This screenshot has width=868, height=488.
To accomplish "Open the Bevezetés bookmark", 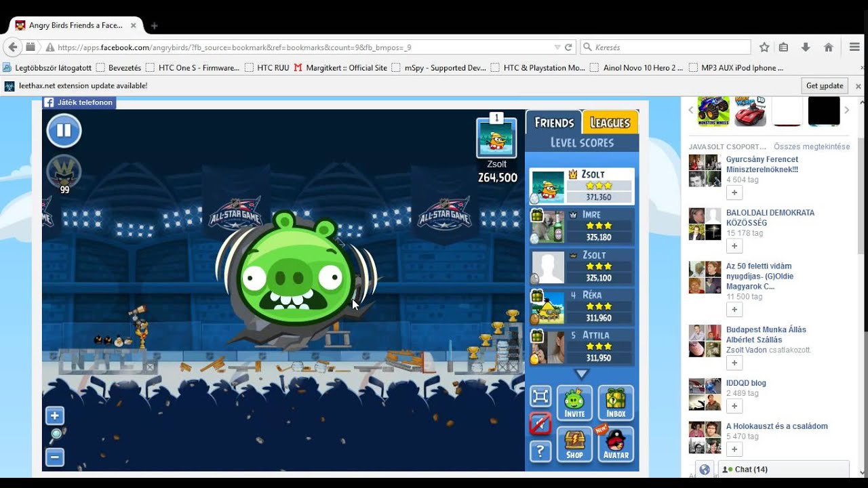I will pos(119,68).
